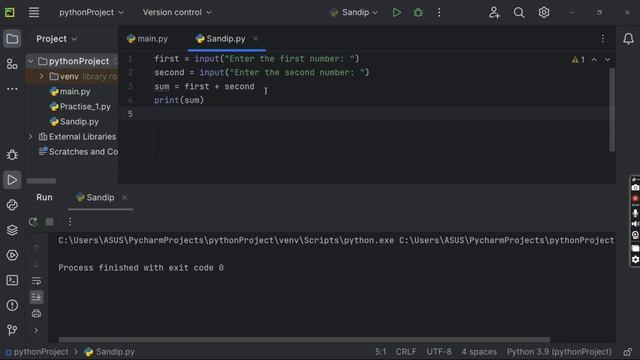Image resolution: width=640 pixels, height=360 pixels.
Task: Go to previous highlighted problem arrow
Action: tap(594, 60)
